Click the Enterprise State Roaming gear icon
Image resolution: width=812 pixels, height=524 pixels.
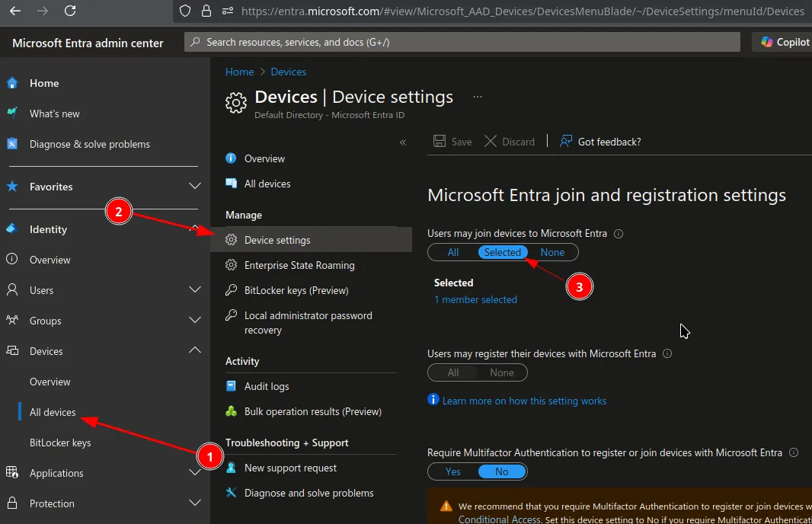tap(231, 265)
